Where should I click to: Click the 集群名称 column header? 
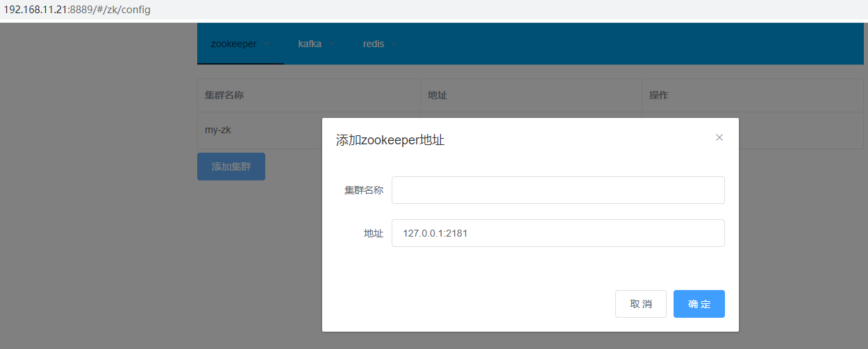pos(309,96)
